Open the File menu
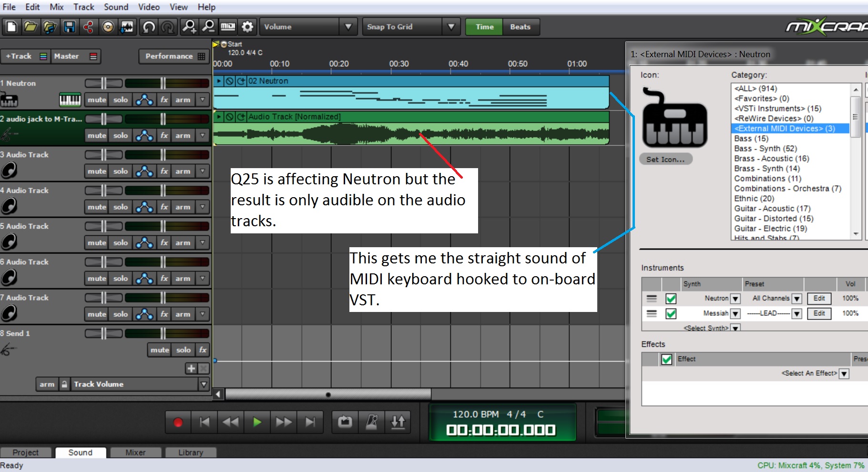The height and width of the screenshot is (472, 868). tap(9, 7)
